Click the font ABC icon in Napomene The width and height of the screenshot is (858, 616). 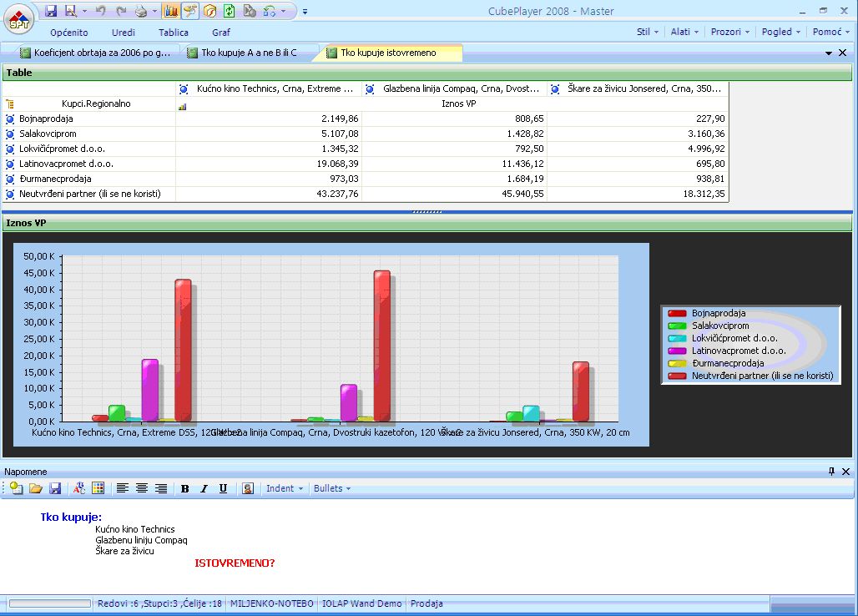tap(79, 488)
